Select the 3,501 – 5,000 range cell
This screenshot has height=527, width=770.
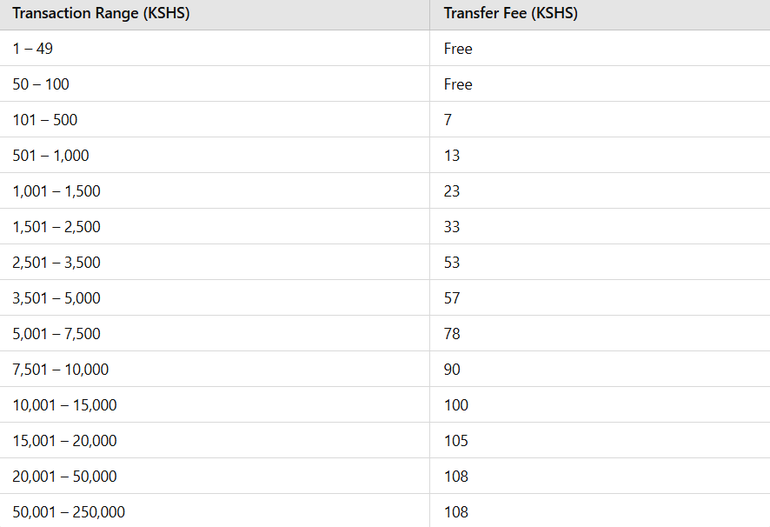click(x=56, y=298)
